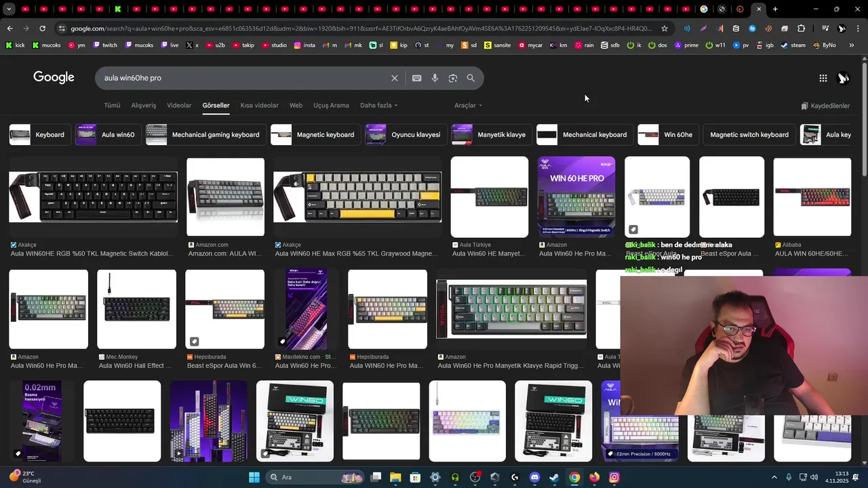868x488 pixels.
Task: Open Microsoft Store from the taskbar
Action: tap(415, 477)
